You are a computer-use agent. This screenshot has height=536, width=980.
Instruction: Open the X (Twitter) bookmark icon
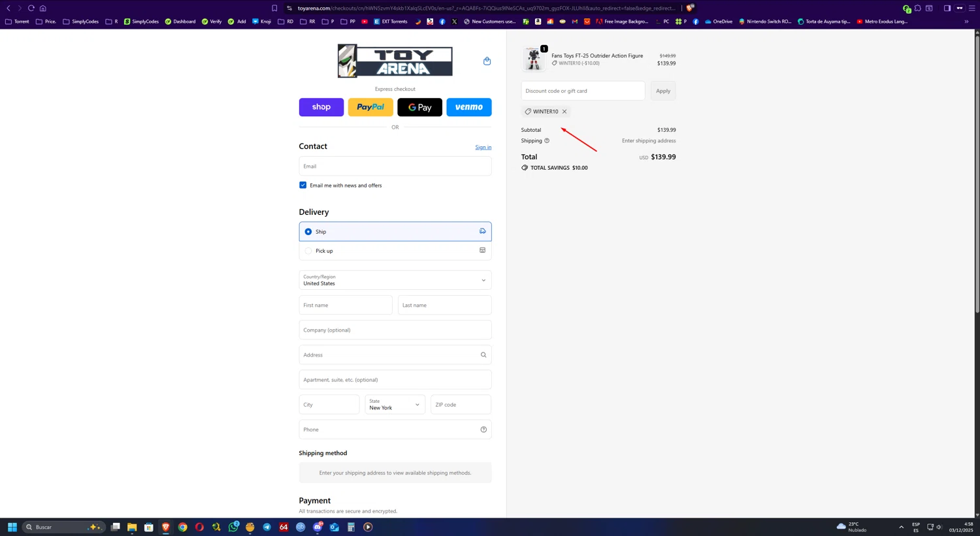click(455, 22)
